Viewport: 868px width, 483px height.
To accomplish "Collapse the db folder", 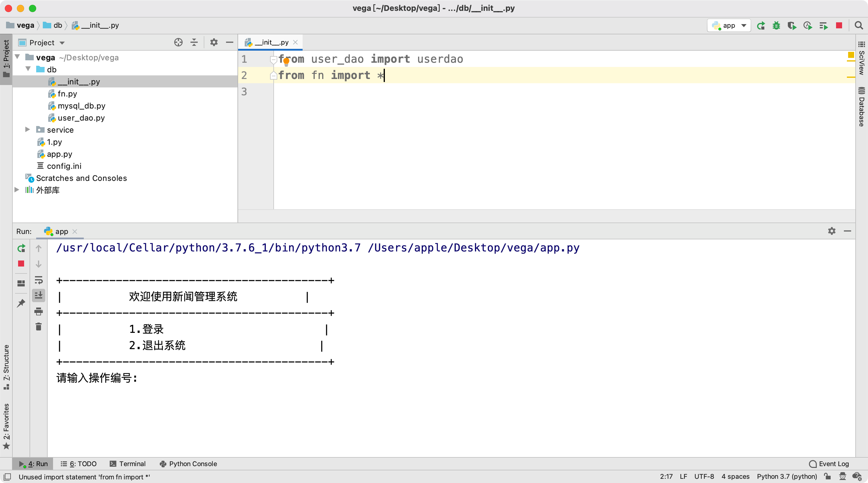I will click(x=28, y=69).
